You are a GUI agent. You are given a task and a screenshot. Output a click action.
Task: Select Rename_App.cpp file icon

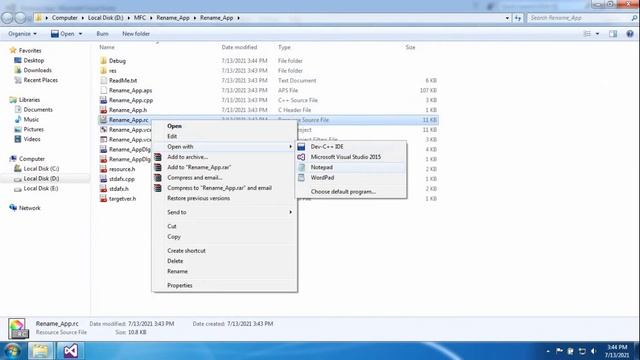point(103,100)
